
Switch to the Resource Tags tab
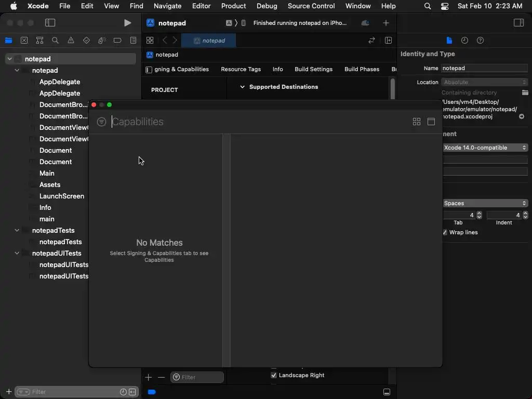point(241,69)
